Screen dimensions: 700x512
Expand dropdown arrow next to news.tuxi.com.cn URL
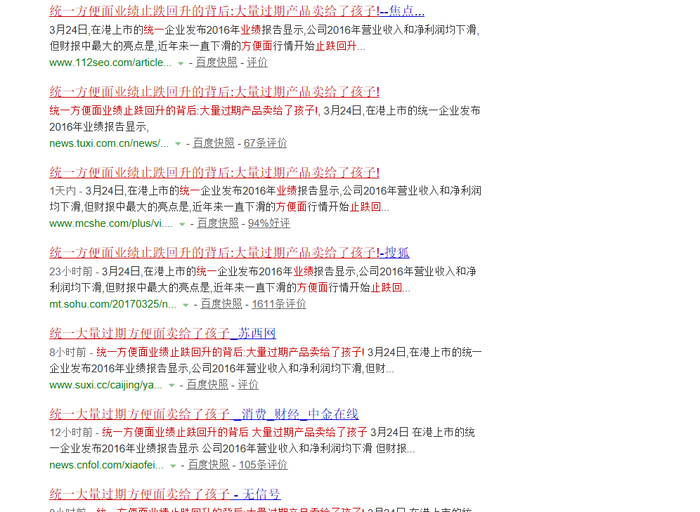[x=178, y=144]
